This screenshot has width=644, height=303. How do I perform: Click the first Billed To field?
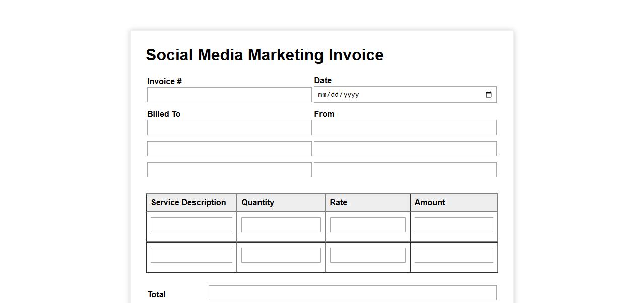click(x=229, y=128)
